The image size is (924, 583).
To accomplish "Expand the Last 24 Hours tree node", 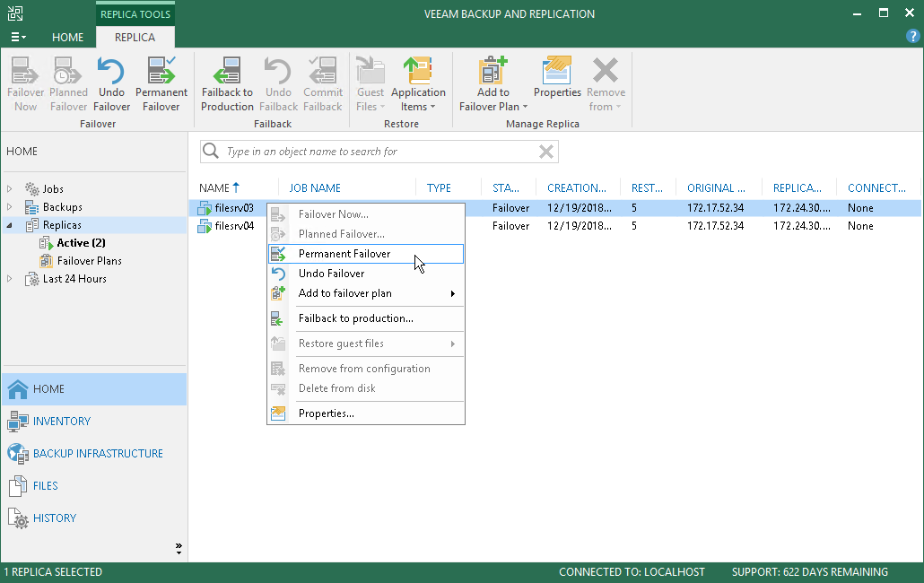I will [x=10, y=279].
